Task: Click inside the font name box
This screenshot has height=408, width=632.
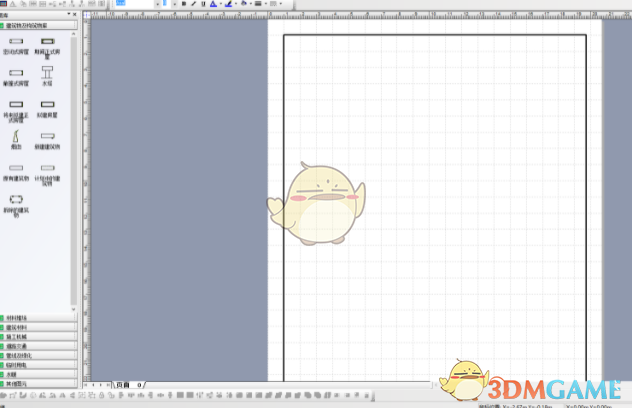Action: 134,4
